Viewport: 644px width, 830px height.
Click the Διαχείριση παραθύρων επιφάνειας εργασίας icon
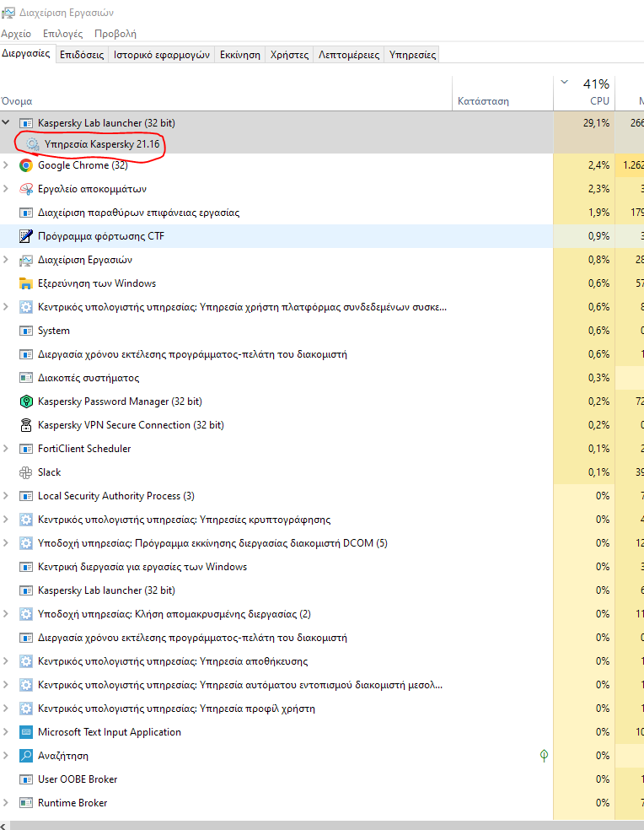click(x=26, y=213)
